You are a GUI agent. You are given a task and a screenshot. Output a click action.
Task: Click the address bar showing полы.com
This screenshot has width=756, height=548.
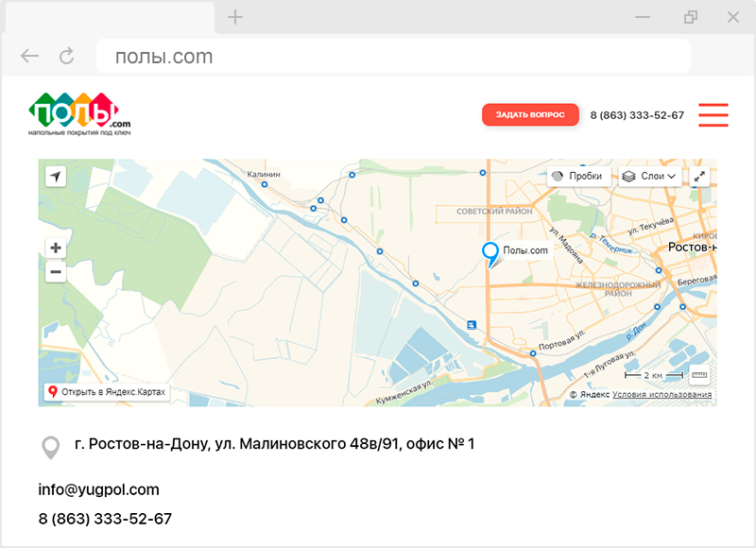[393, 57]
